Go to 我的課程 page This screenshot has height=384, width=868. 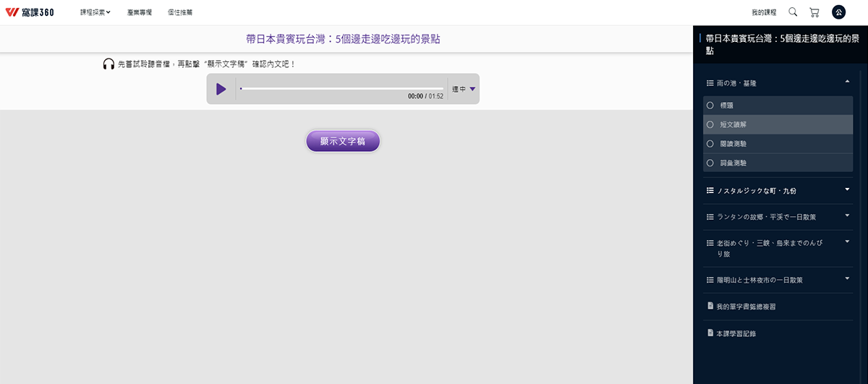(764, 12)
